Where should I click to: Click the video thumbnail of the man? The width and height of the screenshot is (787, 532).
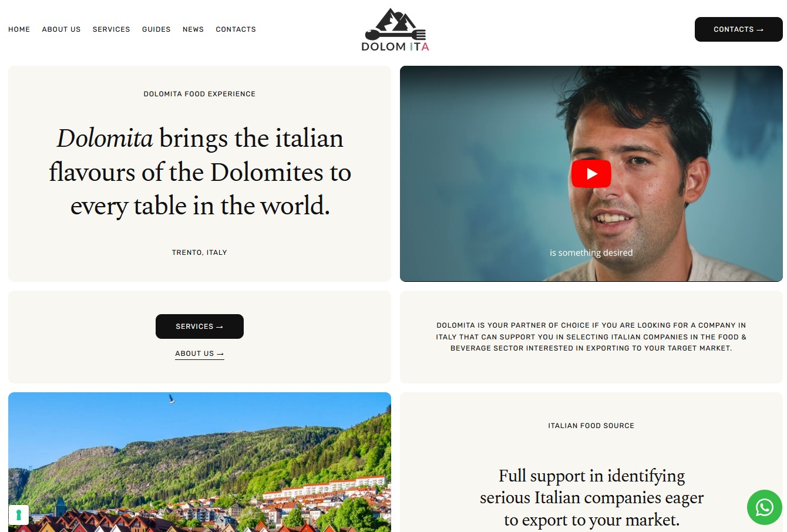point(591,174)
